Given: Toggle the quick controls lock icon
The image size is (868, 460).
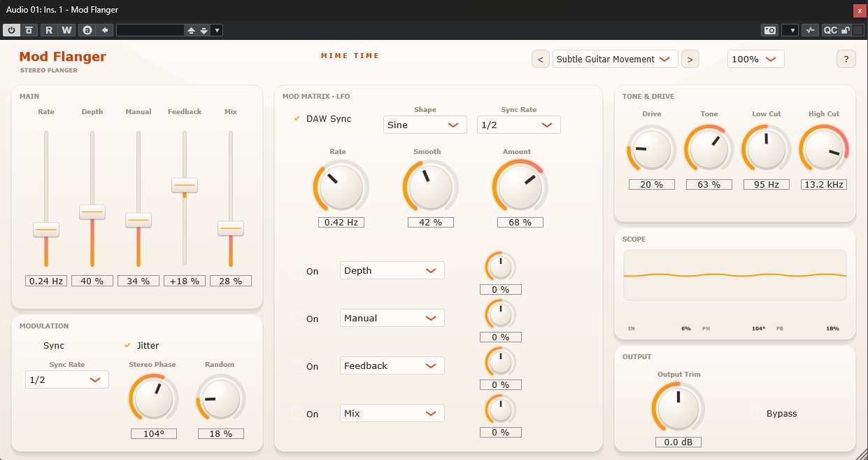Looking at the screenshot, I should pyautogui.click(x=845, y=30).
